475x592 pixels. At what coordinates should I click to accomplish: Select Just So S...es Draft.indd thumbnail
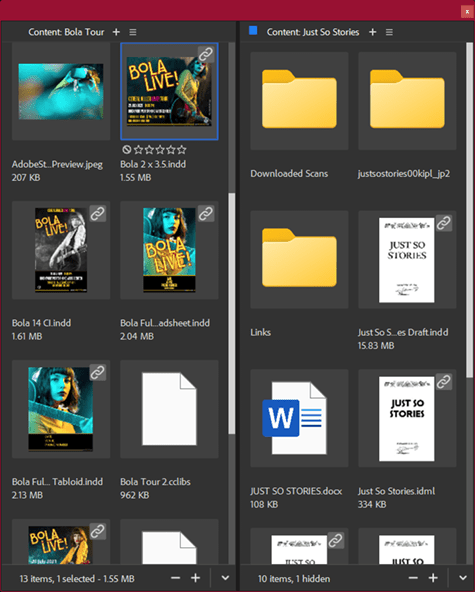[407, 259]
